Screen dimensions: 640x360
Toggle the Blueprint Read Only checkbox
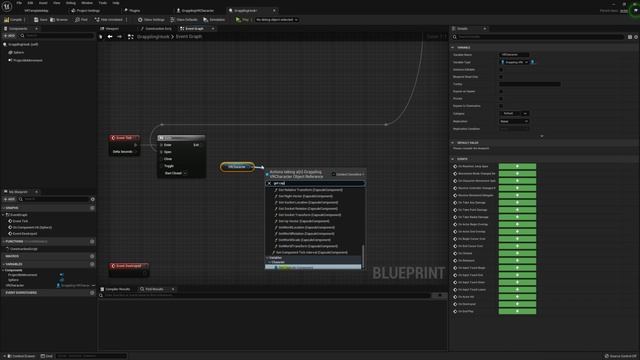[501, 77]
